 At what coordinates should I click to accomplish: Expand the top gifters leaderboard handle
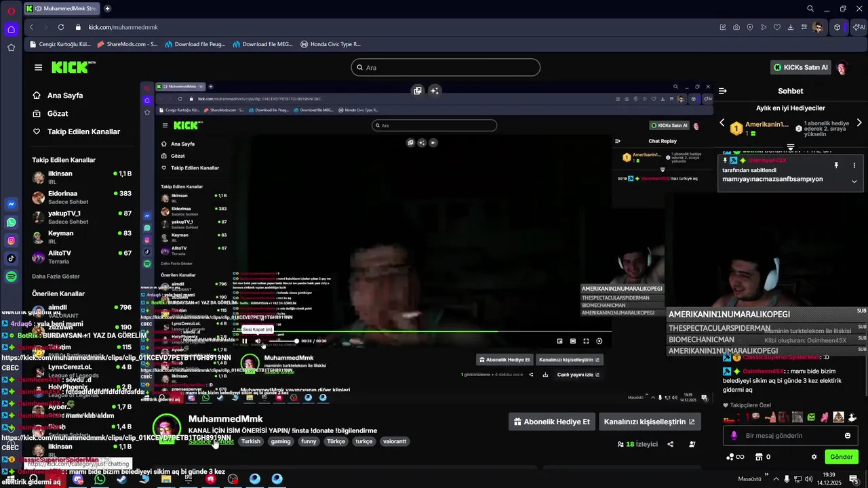(791, 146)
